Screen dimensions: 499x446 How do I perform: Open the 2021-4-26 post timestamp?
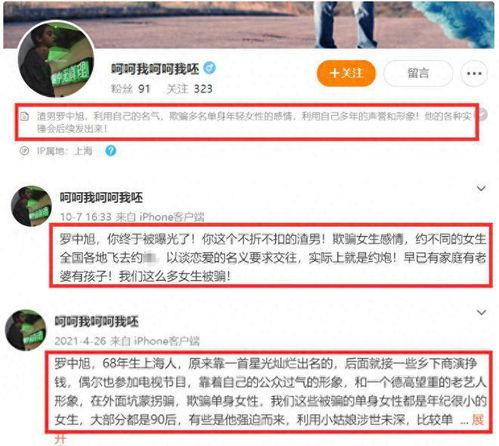point(80,341)
